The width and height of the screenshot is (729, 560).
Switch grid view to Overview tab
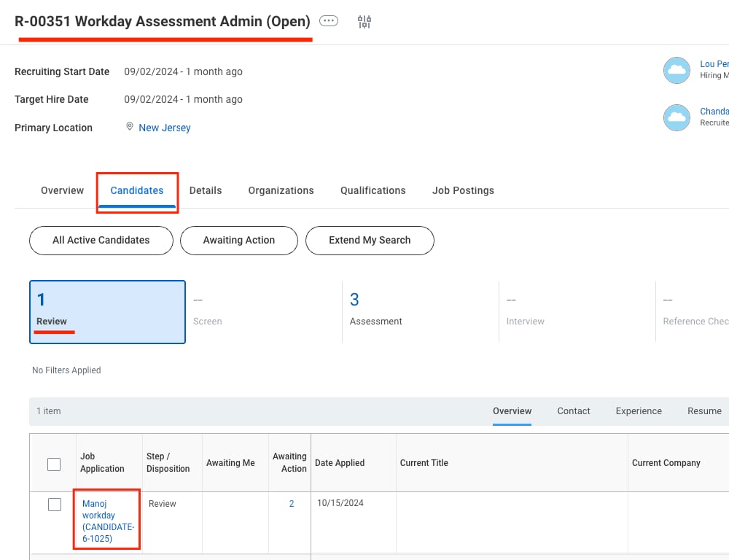point(512,411)
